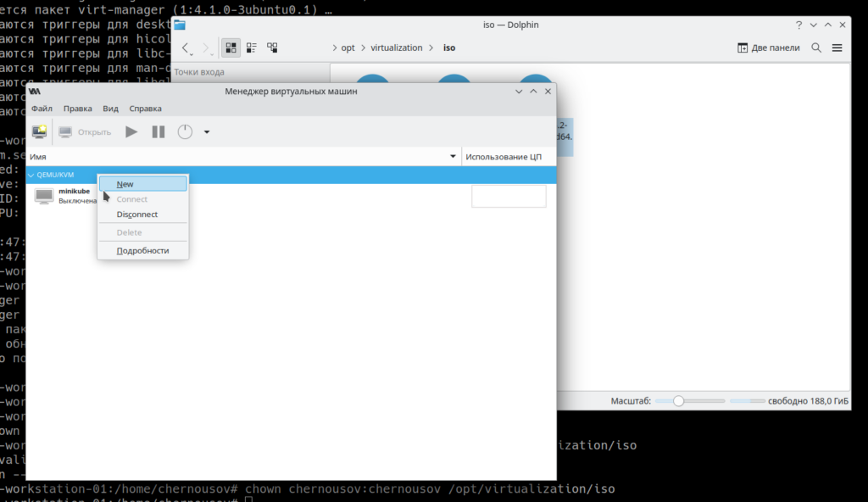Click the create new virtual machine icon
This screenshot has height=502, width=868.
tap(39, 131)
